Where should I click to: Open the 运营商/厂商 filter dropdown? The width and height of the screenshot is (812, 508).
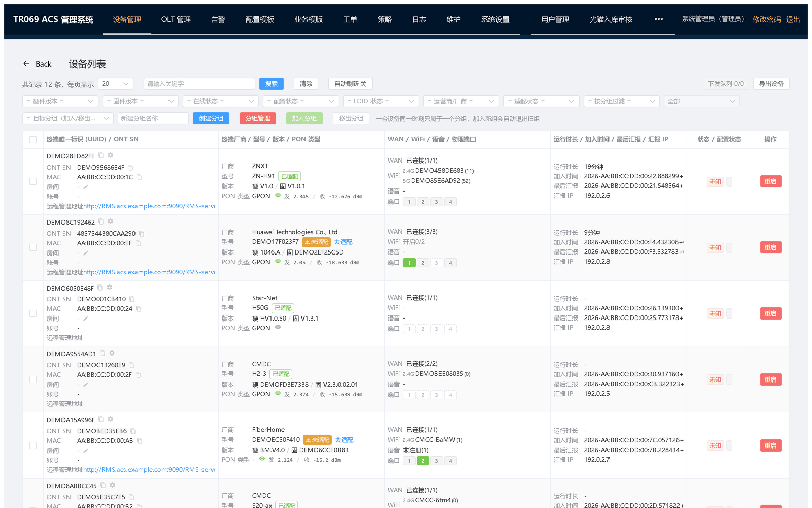[x=461, y=101]
